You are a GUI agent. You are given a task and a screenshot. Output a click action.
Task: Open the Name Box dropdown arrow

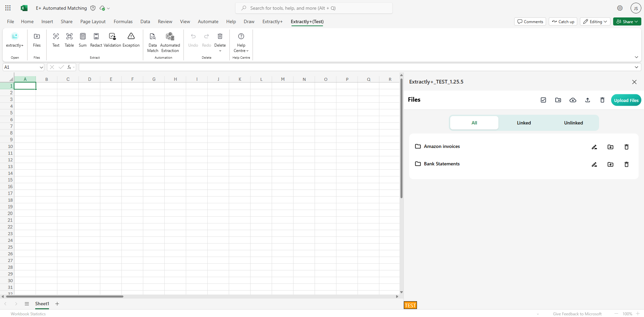click(x=41, y=67)
